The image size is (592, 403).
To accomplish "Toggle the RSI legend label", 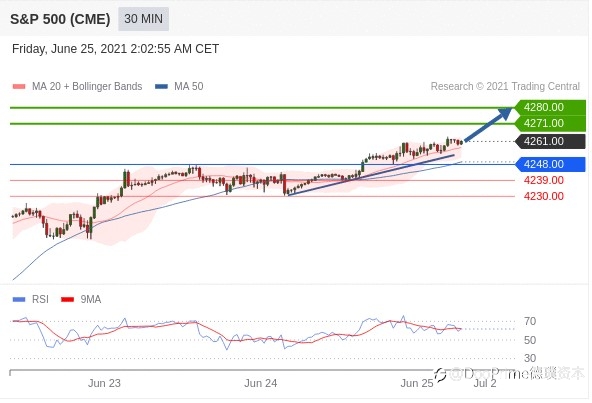I will 40,300.
